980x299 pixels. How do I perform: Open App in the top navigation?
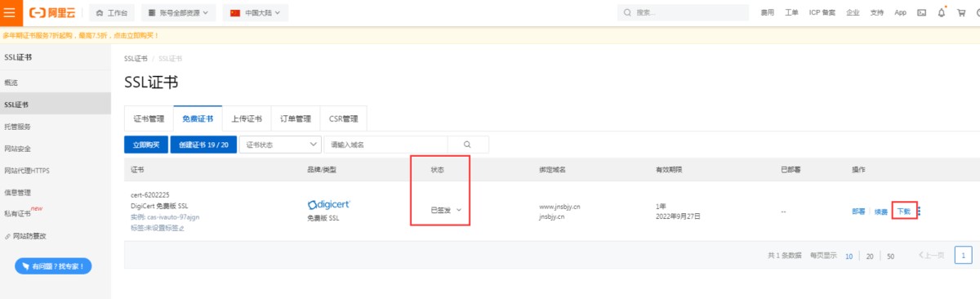point(900,13)
